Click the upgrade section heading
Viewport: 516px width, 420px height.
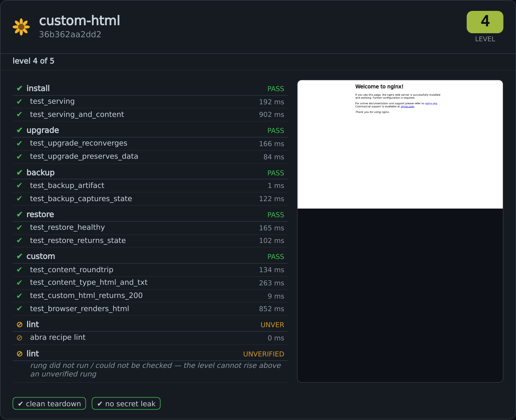[x=43, y=130]
